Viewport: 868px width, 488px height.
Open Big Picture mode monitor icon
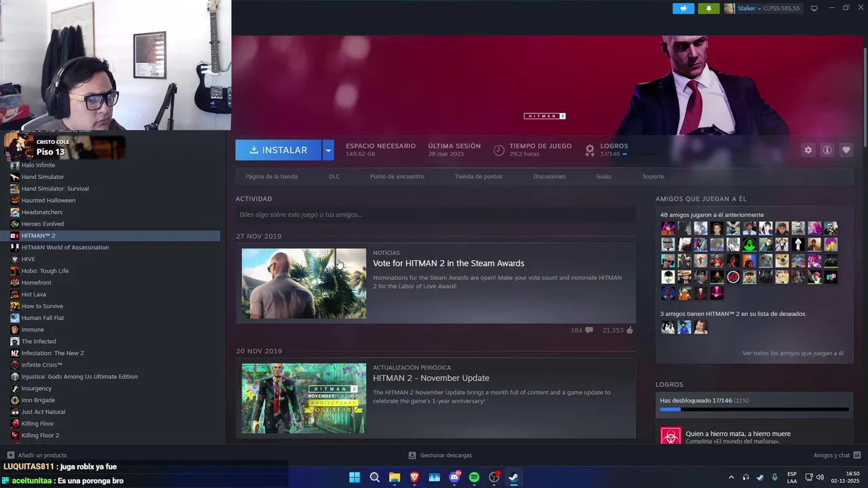814,8
